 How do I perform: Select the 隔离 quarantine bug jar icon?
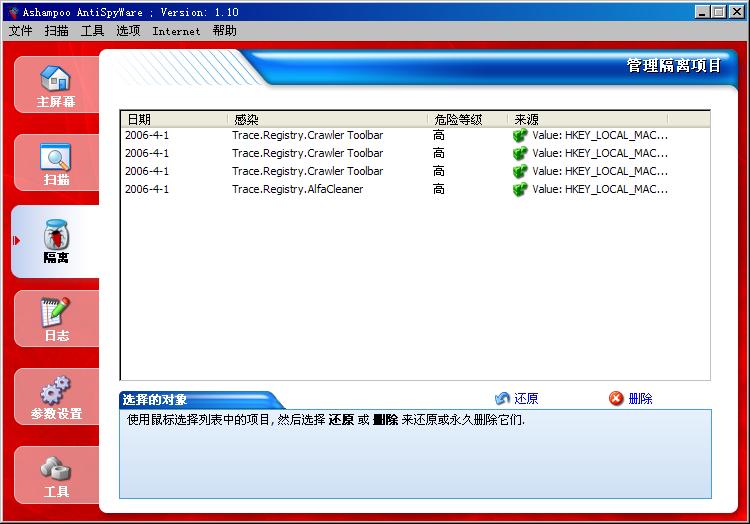pyautogui.click(x=56, y=234)
